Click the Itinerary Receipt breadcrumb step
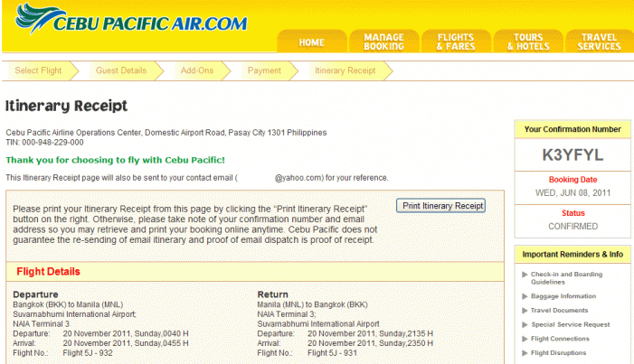Viewport: 634px width, 364px height. click(345, 70)
